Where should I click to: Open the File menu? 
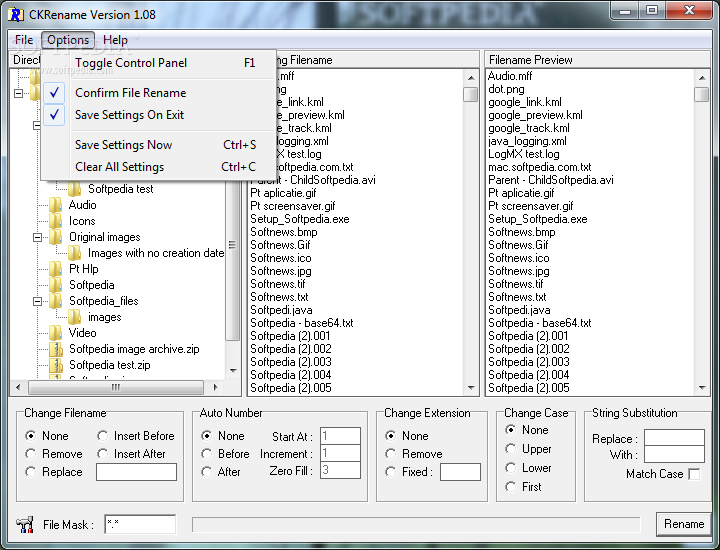tap(24, 40)
